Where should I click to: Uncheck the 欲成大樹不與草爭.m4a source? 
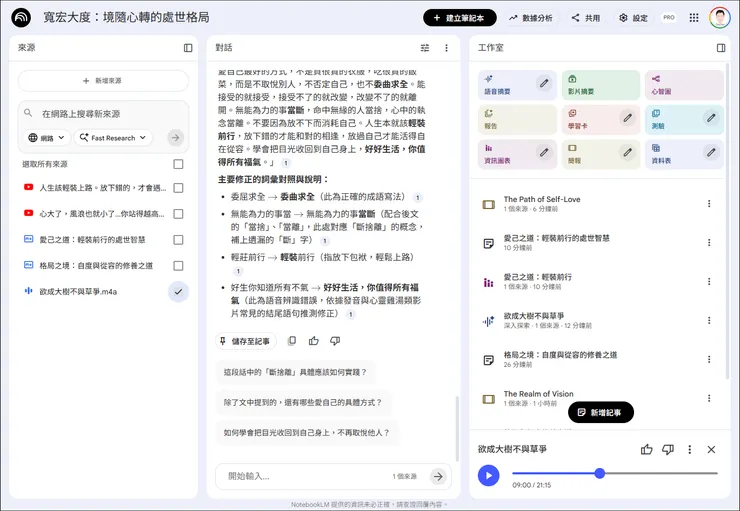pyautogui.click(x=178, y=292)
